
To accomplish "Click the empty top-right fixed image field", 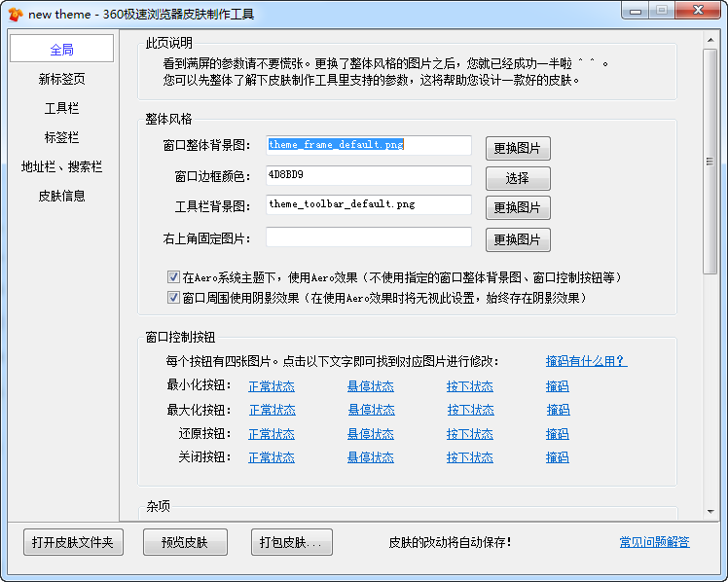I will tap(368, 237).
